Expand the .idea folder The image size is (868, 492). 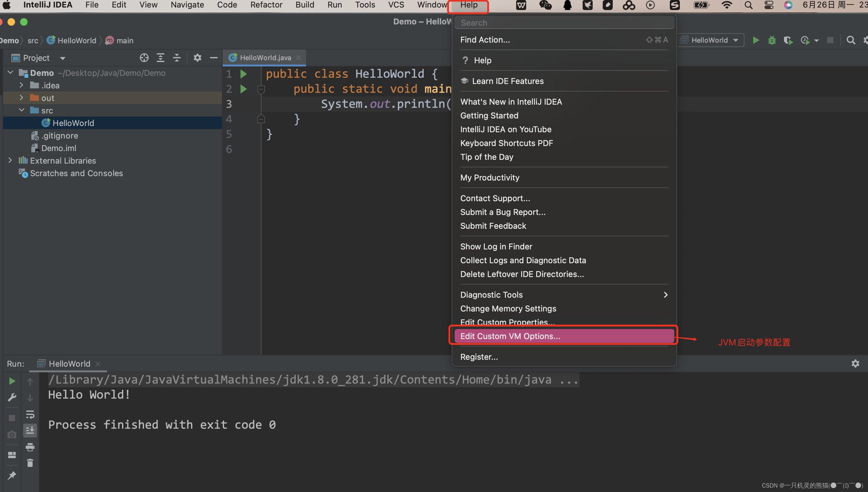point(21,85)
